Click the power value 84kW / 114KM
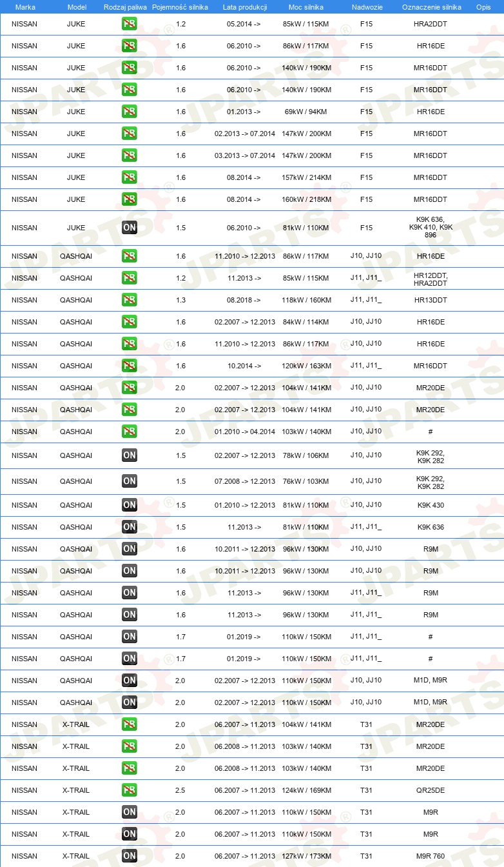The image size is (504, 867). click(307, 322)
